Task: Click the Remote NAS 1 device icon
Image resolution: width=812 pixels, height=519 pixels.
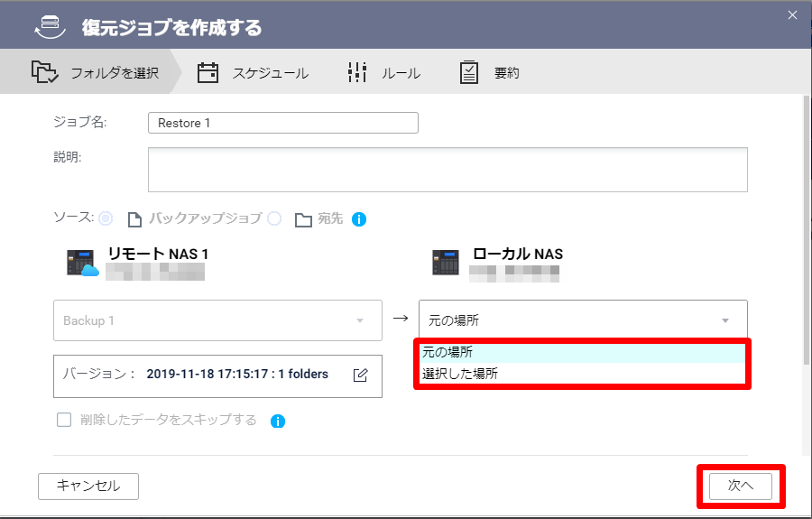Action: click(x=83, y=262)
